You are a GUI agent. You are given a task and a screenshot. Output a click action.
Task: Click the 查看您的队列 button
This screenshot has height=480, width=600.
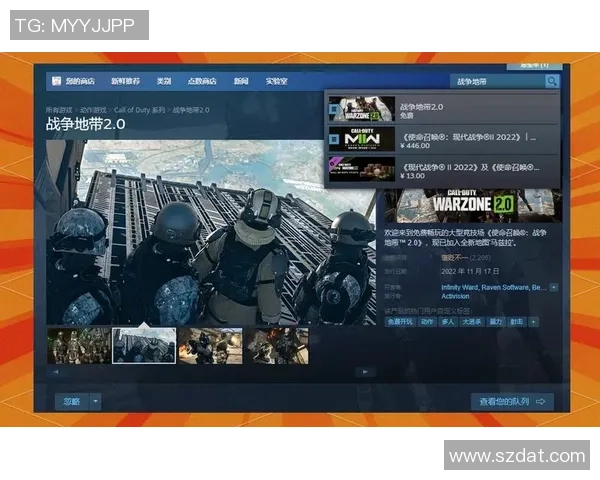pos(512,402)
